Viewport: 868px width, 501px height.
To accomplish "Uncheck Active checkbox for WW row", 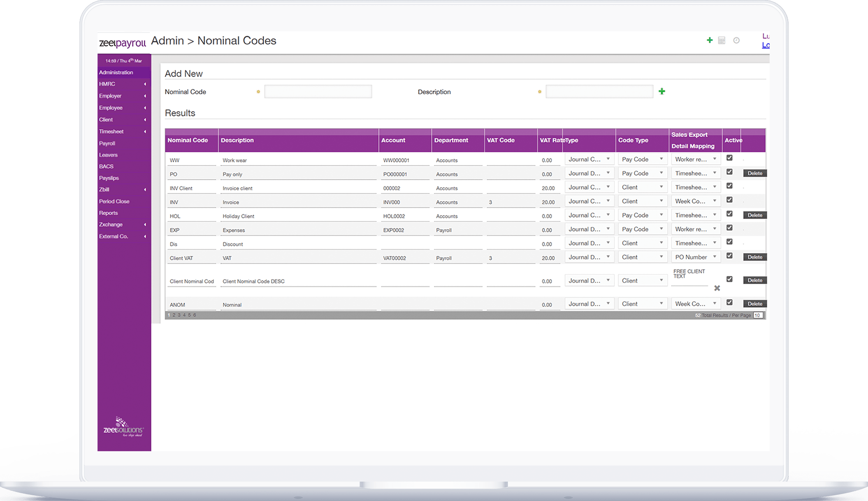I will click(729, 158).
